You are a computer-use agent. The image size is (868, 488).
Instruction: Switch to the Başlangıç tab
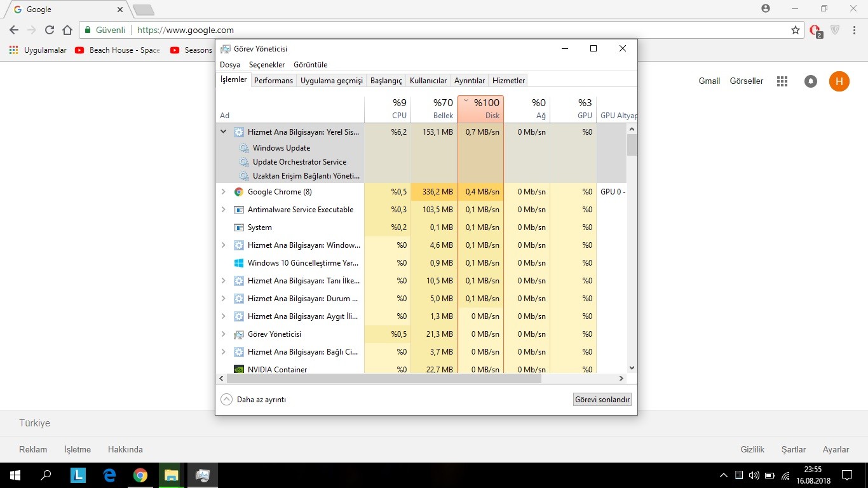pyautogui.click(x=386, y=81)
